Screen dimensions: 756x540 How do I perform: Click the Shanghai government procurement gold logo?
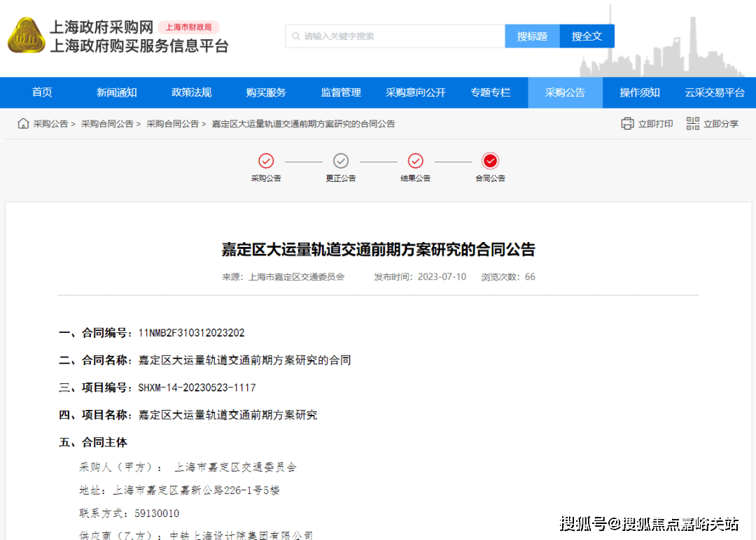(x=26, y=36)
